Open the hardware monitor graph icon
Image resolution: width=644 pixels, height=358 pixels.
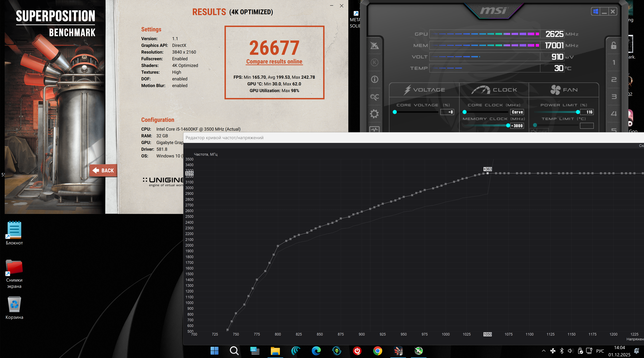click(x=374, y=129)
